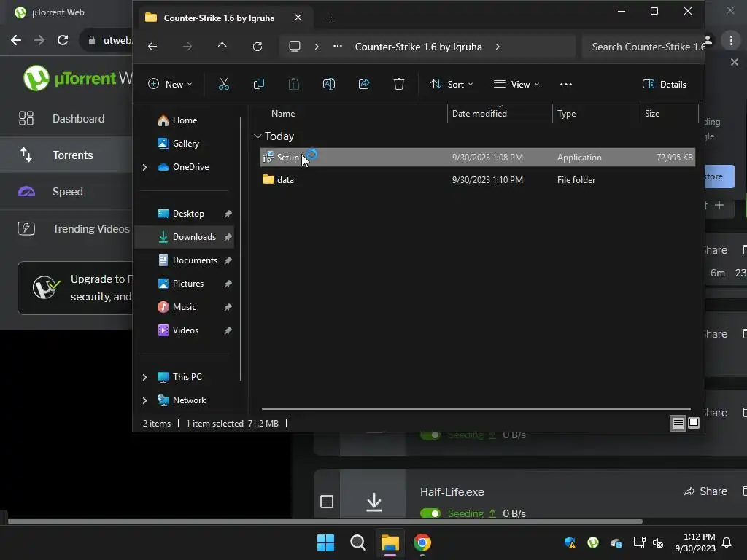Click the Rename icon in Explorer toolbar
The image size is (747, 560).
329,85
